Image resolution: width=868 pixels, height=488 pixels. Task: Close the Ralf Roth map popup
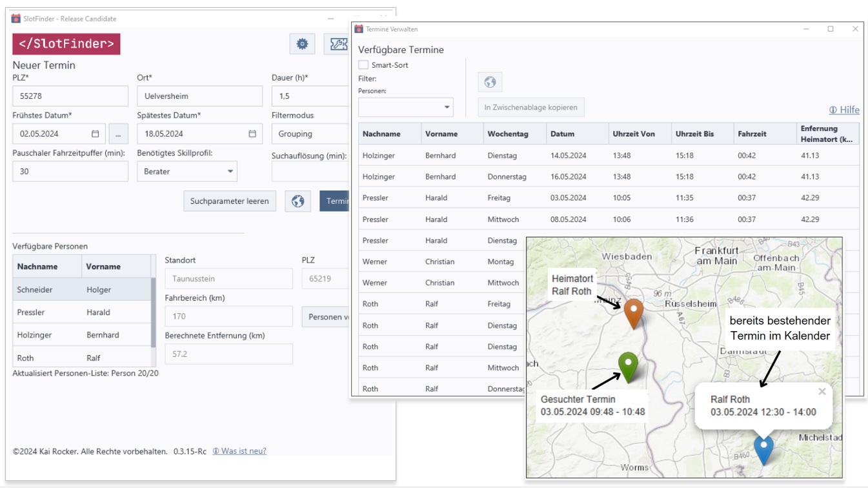[x=822, y=391]
